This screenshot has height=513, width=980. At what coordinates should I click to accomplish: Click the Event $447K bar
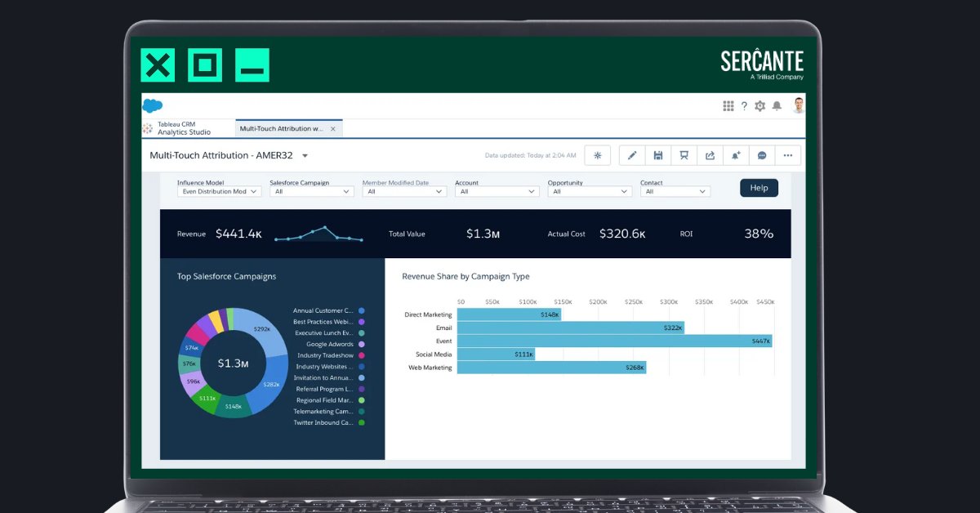click(x=615, y=341)
